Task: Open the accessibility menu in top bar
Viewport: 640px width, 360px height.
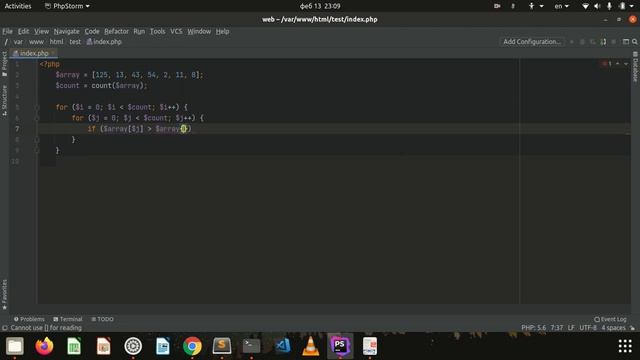Action: 536,6
